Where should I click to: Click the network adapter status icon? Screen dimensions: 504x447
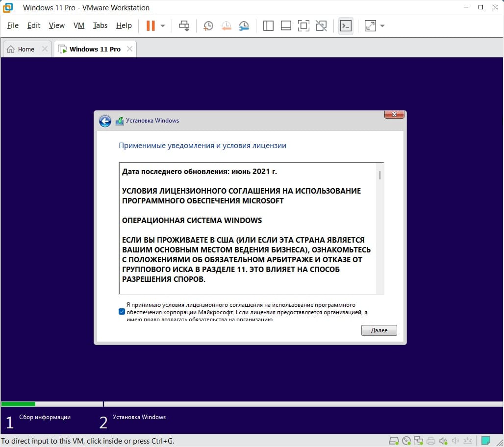[x=419, y=441]
